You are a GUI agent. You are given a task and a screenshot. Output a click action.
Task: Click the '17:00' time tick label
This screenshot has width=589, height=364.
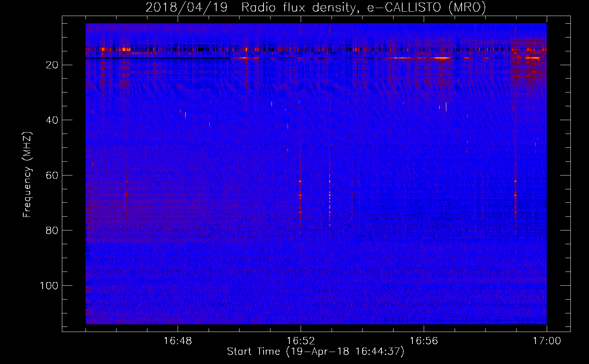[547, 341]
